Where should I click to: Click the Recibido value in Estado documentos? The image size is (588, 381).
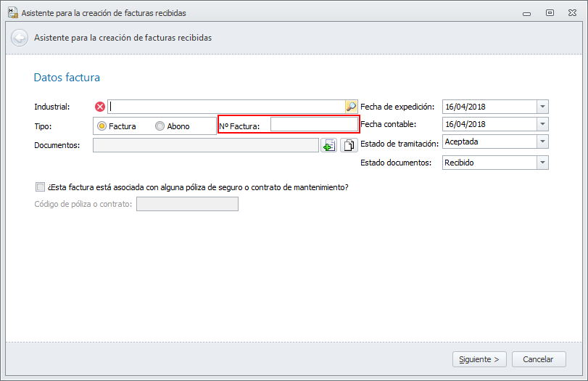(459, 163)
